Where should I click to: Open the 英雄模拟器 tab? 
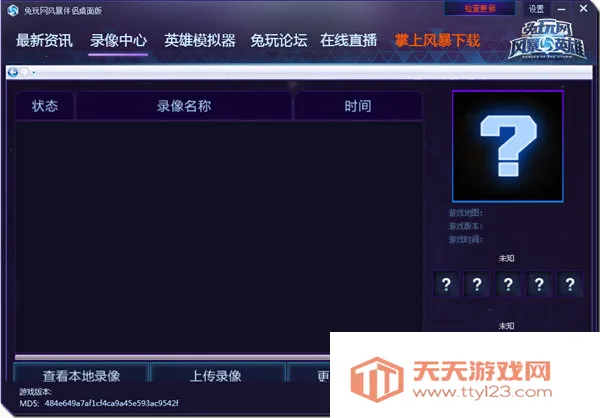pos(200,41)
